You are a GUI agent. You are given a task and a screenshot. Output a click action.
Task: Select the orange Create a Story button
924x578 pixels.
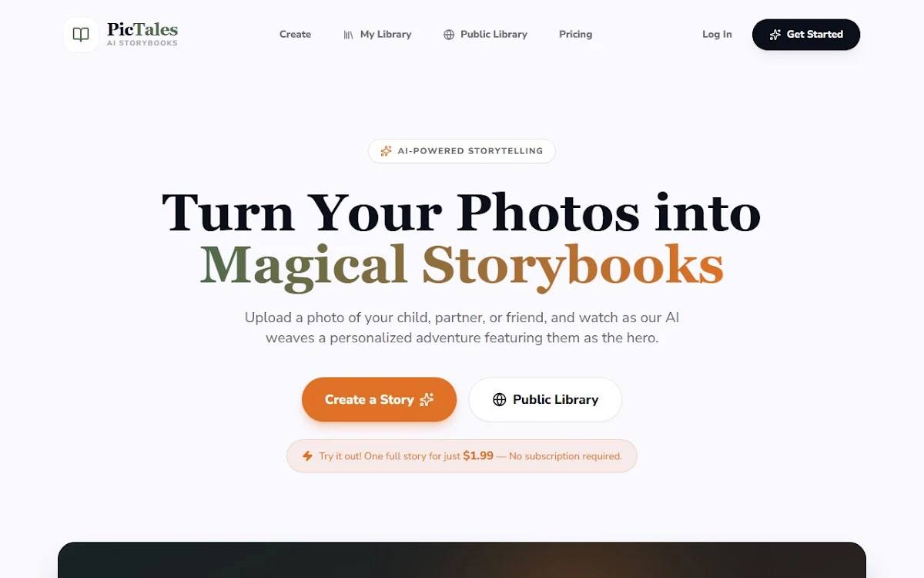[379, 399]
